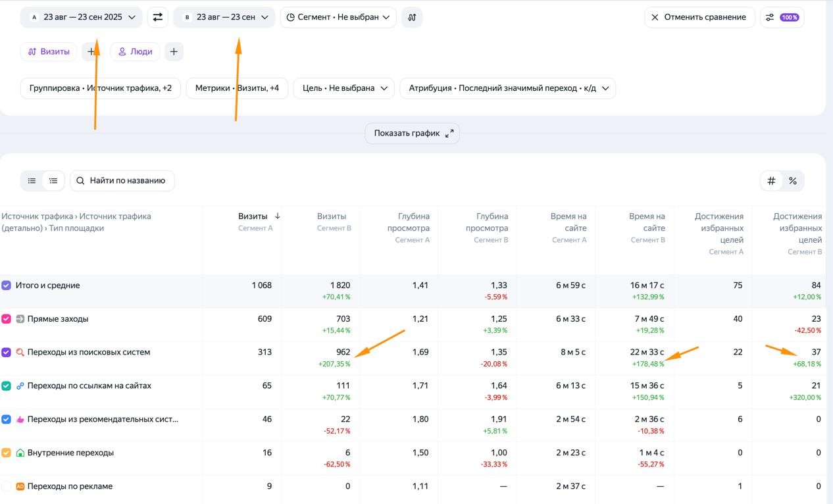Uncheck the Итого и средние checkbox
Screen dimensions: 833x504
click(6, 286)
